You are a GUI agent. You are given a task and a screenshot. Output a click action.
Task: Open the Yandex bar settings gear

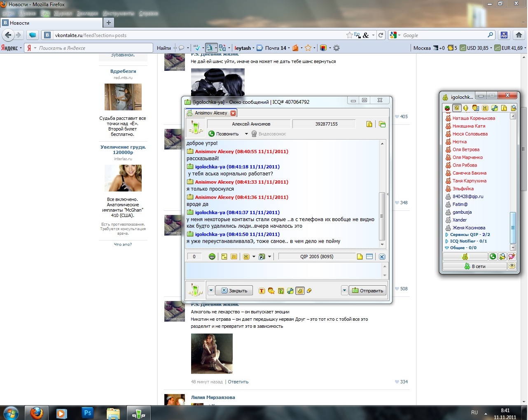click(x=336, y=48)
